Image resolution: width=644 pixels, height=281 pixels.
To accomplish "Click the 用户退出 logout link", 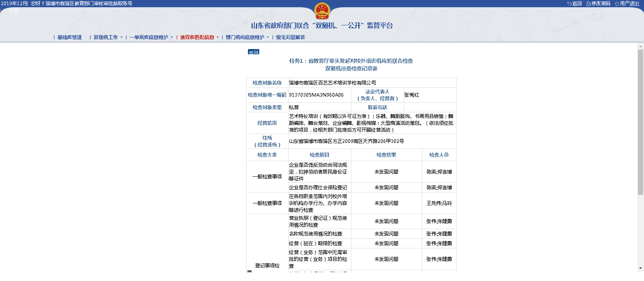I will [x=630, y=4].
